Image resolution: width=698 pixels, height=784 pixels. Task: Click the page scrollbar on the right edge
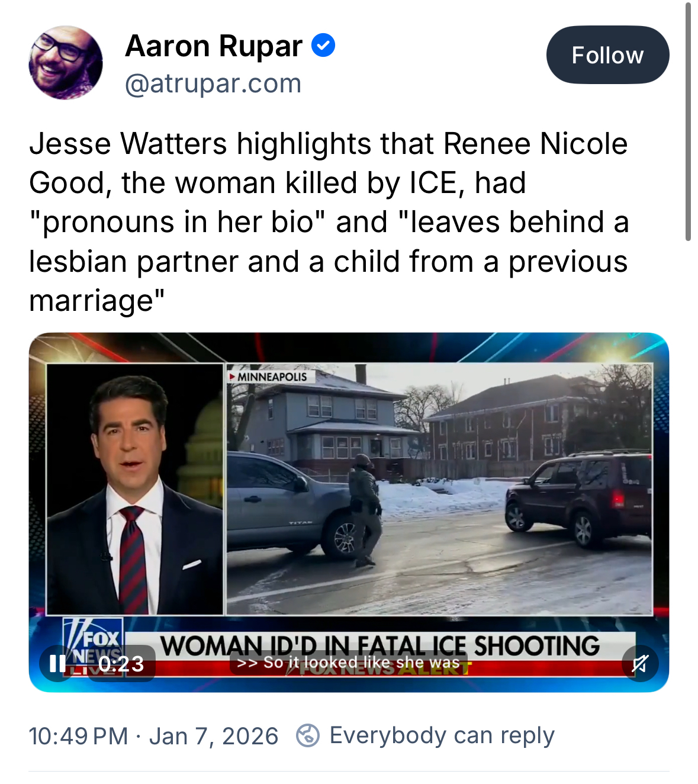coord(688,122)
